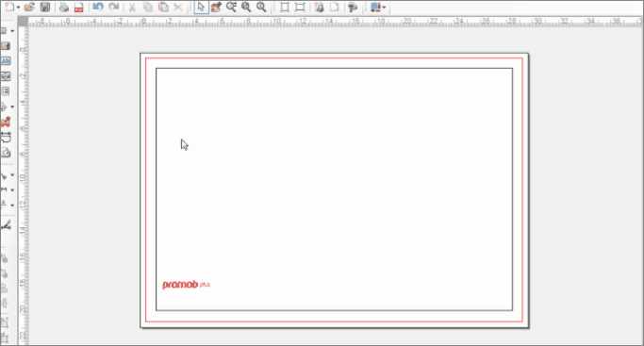Expand the dimension style dropdown in the sidebar

click(12, 190)
